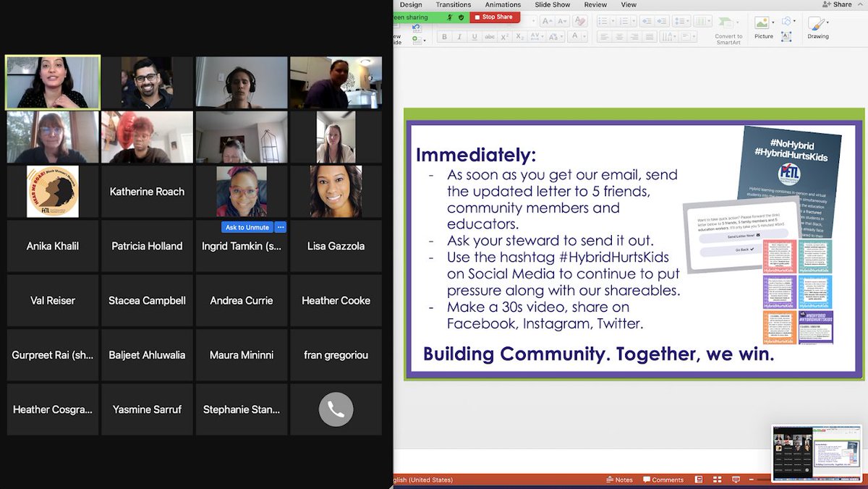Open the Notes pane
This screenshot has height=489, width=868.
[619, 480]
